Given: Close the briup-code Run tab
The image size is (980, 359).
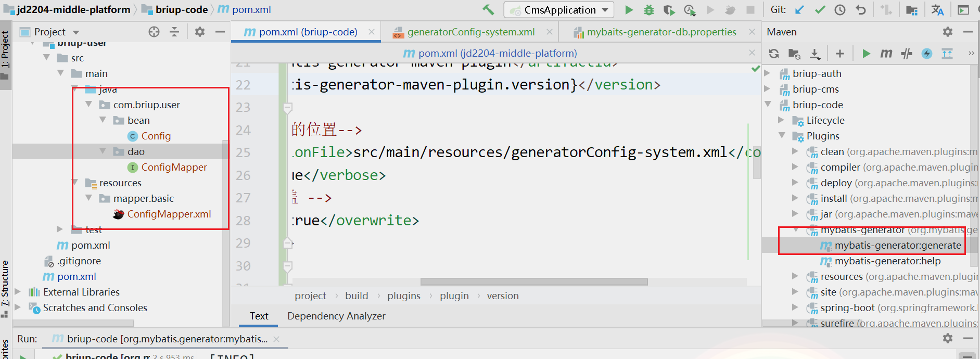Looking at the screenshot, I should [276, 339].
